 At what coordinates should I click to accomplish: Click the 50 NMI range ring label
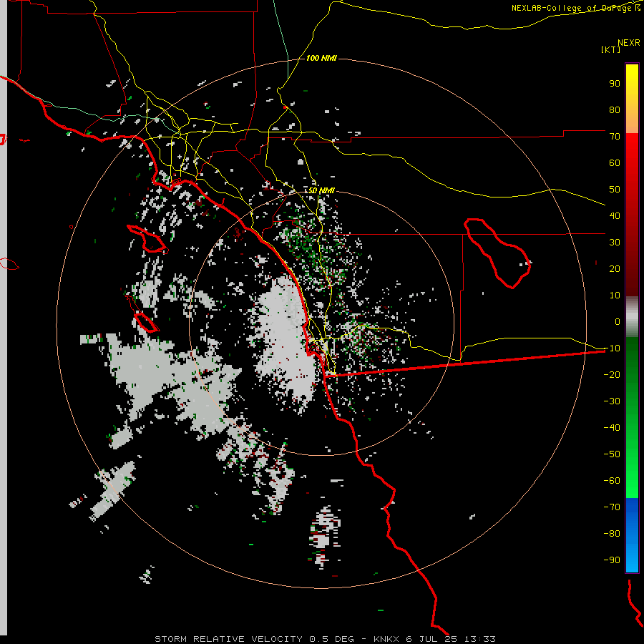click(321, 191)
